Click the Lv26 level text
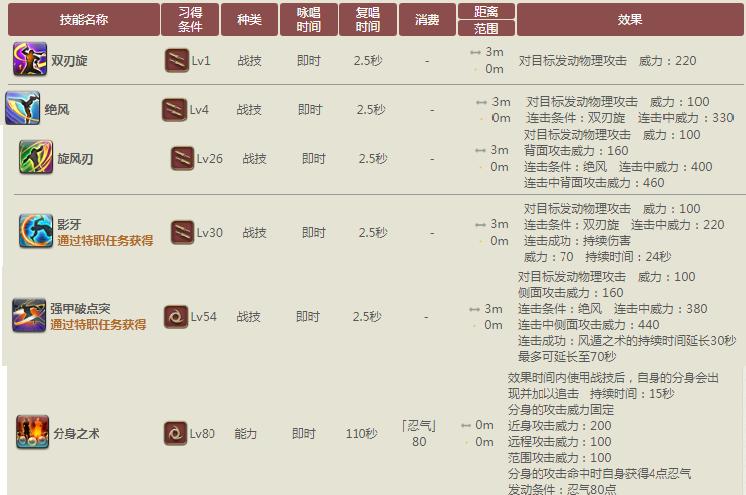Screen dimensions: 746x495 210,158
